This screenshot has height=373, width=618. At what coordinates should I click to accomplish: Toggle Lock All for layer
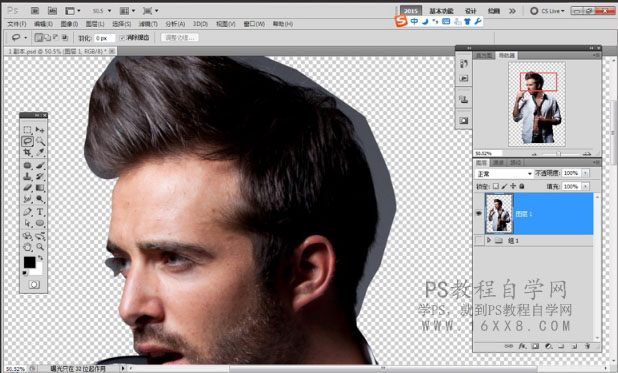point(522,186)
